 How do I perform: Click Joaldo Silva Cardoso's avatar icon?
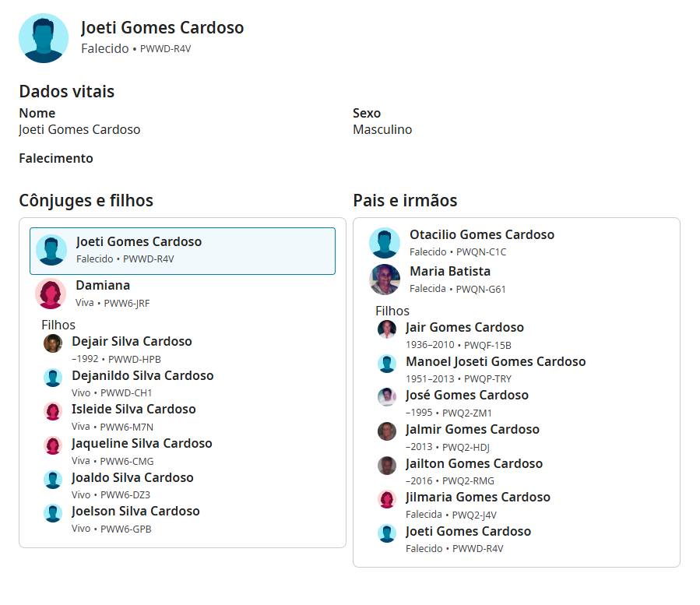pyautogui.click(x=53, y=480)
